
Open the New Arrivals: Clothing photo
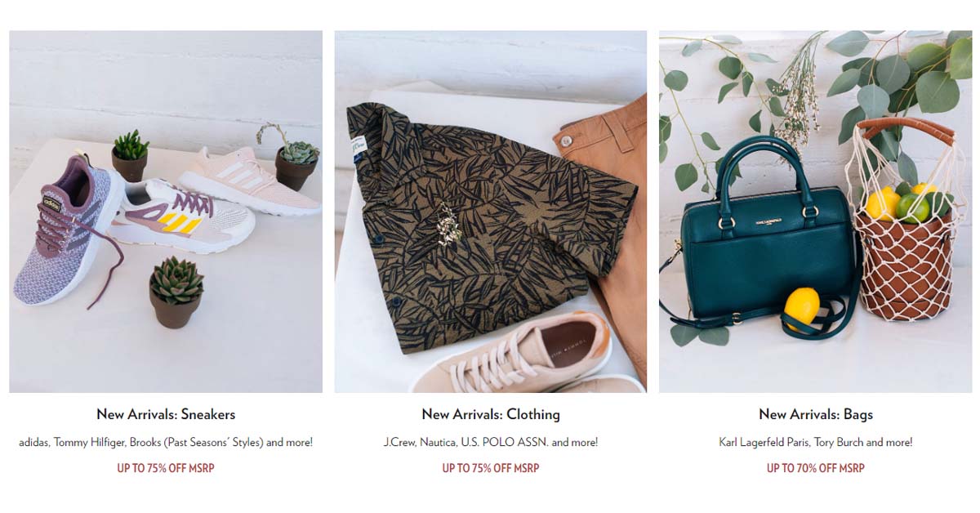[490, 212]
